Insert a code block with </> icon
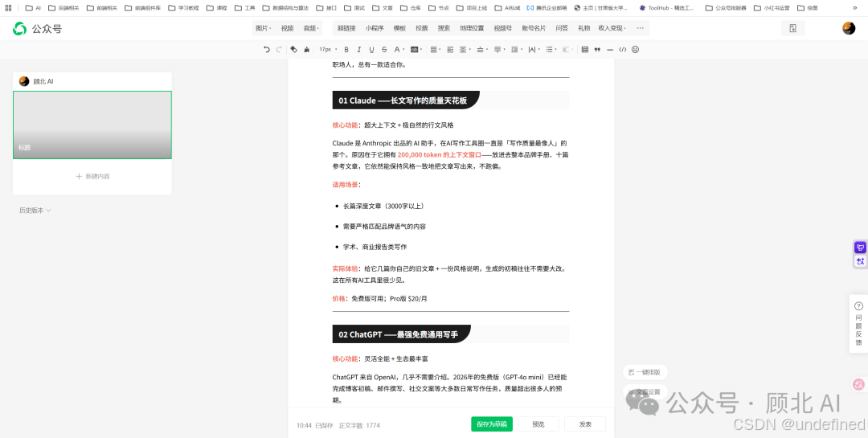The height and width of the screenshot is (438, 868). 623,49
